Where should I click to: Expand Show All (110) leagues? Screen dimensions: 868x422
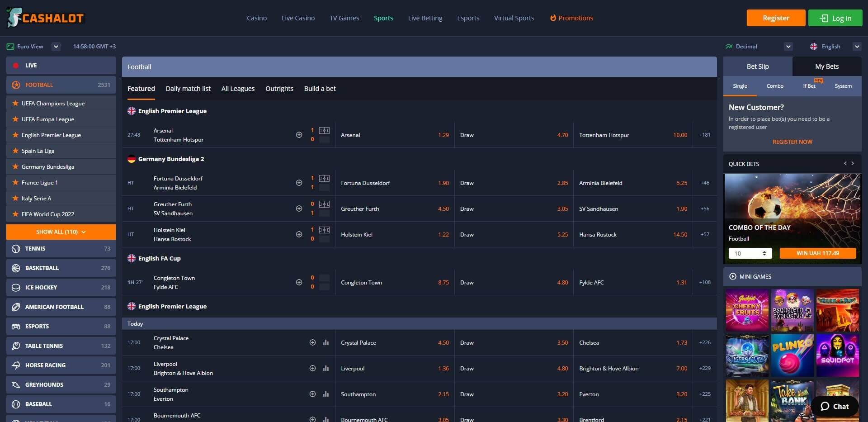(x=61, y=232)
